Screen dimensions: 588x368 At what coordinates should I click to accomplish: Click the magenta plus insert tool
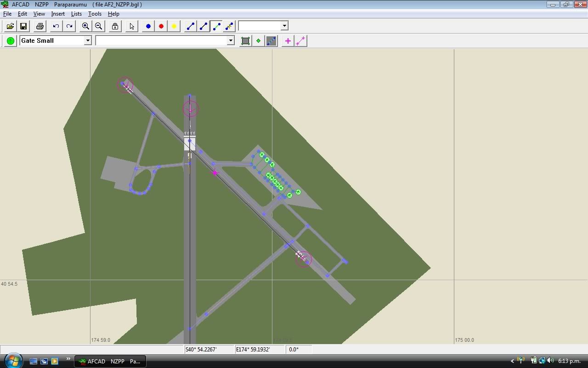click(x=288, y=41)
